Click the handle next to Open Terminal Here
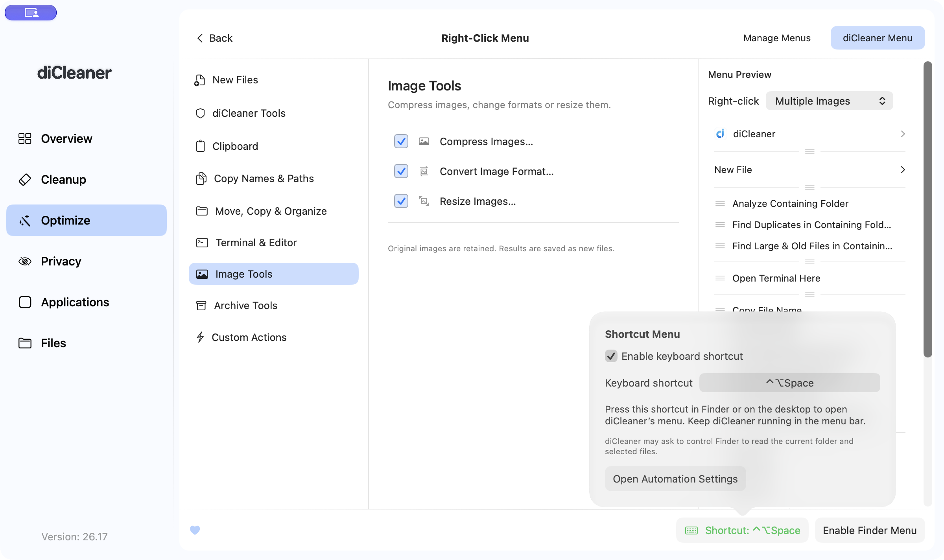The image size is (944, 560). (720, 278)
